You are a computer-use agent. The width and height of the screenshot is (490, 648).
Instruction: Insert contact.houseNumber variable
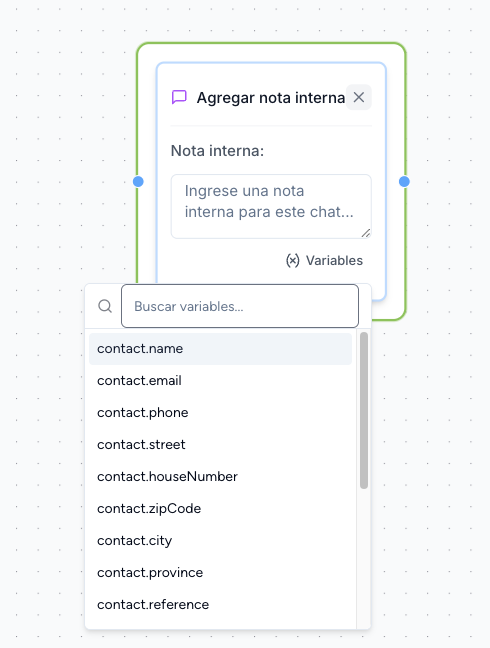220,477
